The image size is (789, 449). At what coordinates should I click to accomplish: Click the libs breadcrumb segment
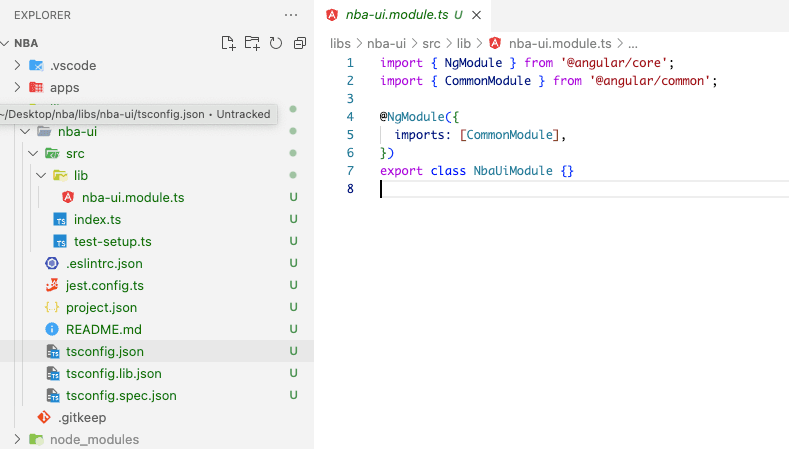[x=342, y=43]
